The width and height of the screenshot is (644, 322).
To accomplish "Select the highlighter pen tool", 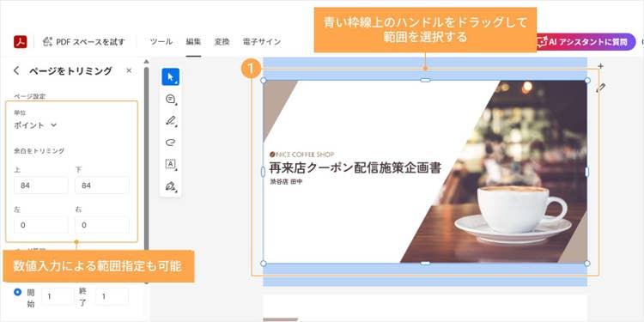I will [x=171, y=121].
